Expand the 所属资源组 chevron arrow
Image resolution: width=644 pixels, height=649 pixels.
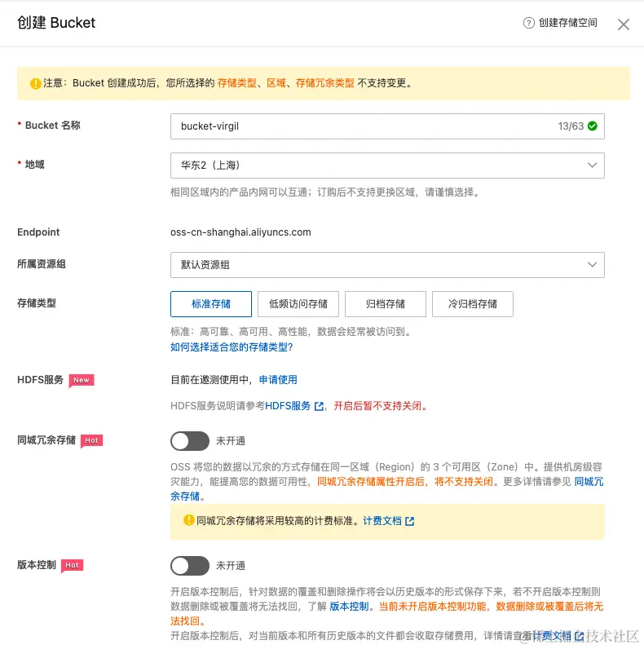tap(593, 264)
